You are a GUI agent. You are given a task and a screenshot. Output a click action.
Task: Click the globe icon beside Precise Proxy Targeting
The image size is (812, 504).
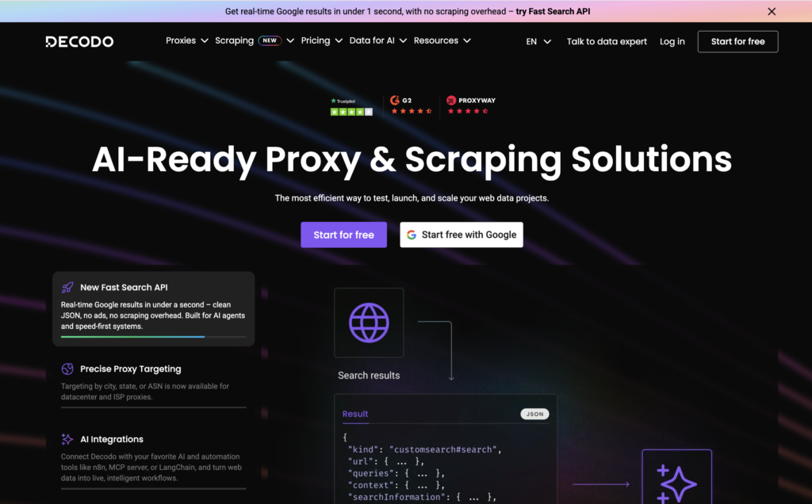(x=67, y=369)
